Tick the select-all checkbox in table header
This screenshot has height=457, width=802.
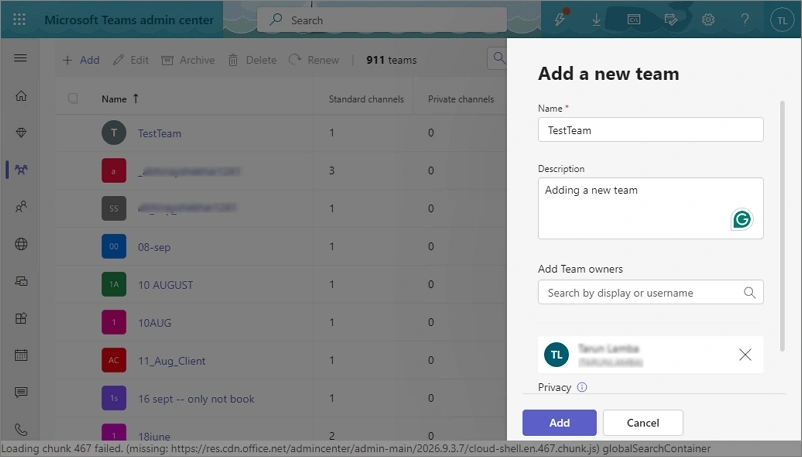click(73, 98)
